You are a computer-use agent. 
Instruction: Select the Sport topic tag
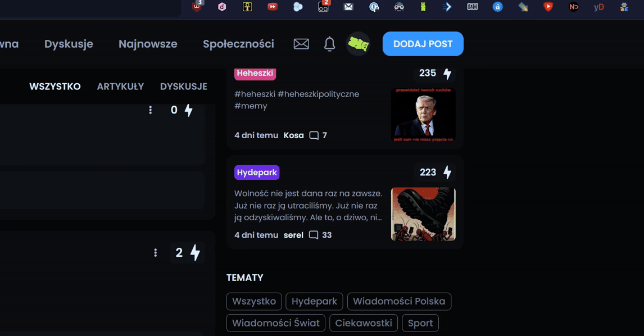[x=420, y=323]
